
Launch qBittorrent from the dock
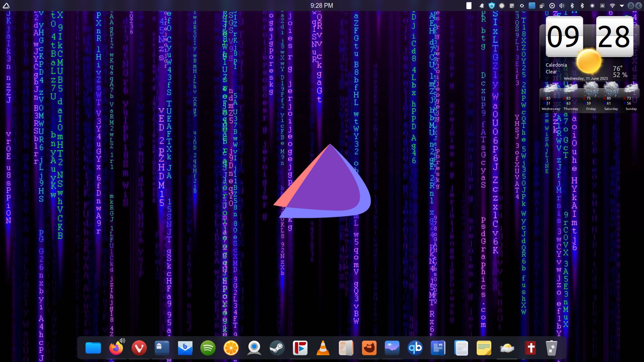[415, 348]
